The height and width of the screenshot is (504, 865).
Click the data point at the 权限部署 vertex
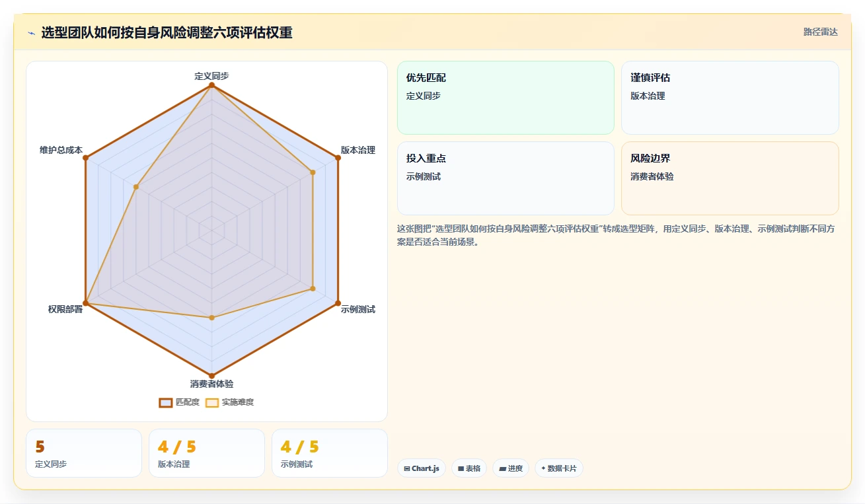coord(86,303)
